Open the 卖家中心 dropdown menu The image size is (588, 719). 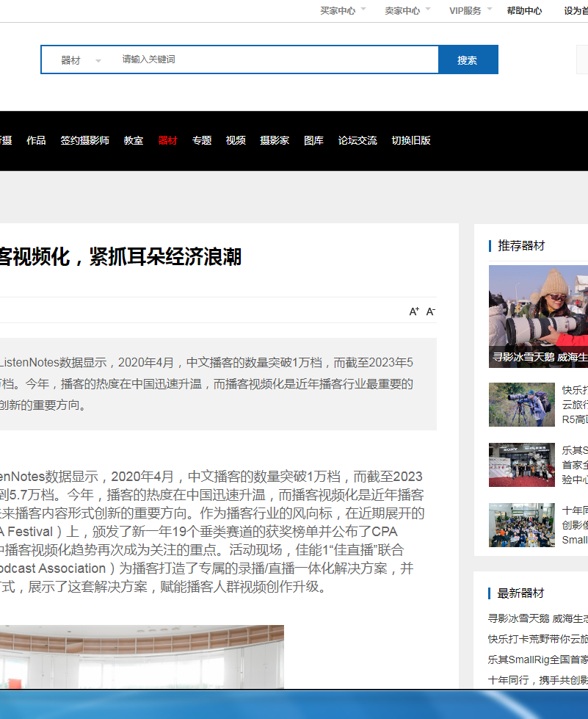407,10
